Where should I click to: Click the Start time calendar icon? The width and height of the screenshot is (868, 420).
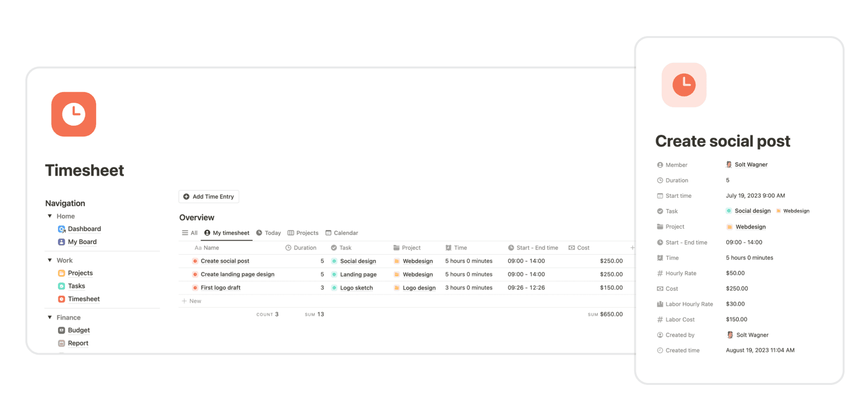(660, 196)
